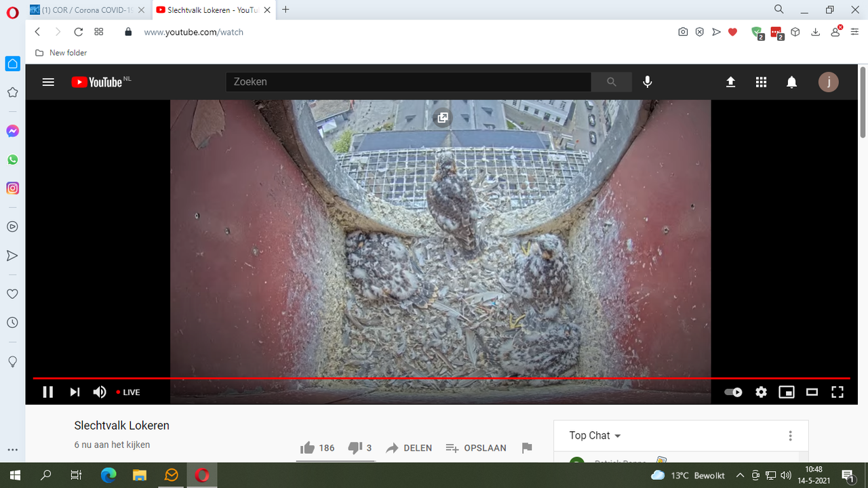The width and height of the screenshot is (868, 488).
Task: Open the browser downloads icon
Action: point(816,32)
